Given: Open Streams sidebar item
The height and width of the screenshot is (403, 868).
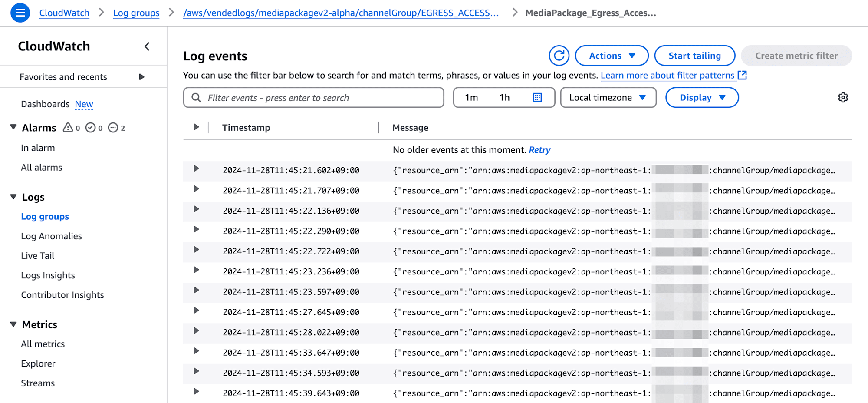Looking at the screenshot, I should click(38, 383).
